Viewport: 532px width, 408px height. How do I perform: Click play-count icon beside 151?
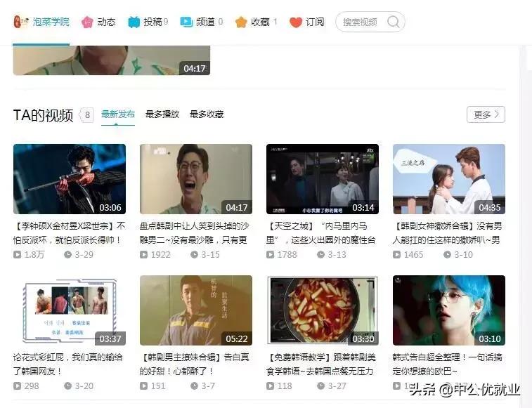144,386
